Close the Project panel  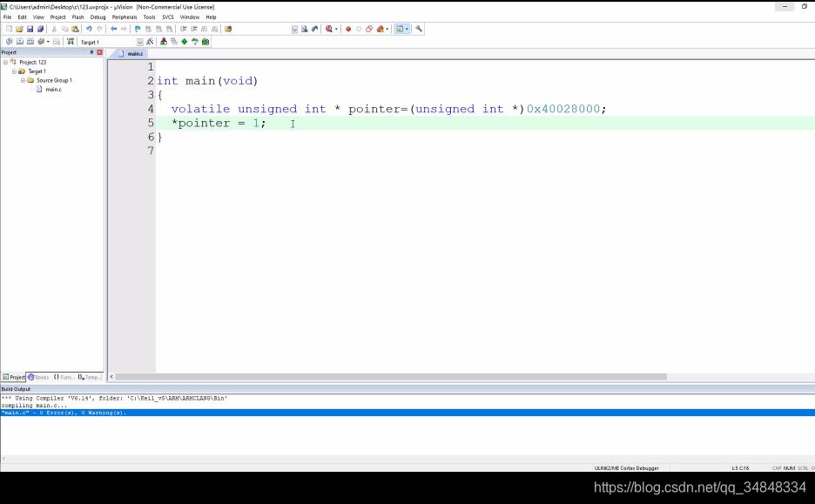(x=99, y=52)
